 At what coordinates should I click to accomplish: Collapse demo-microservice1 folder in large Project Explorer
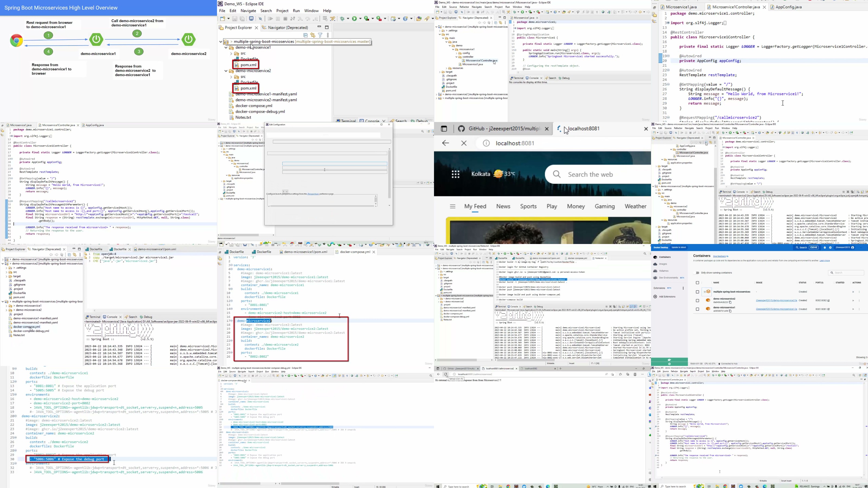226,48
